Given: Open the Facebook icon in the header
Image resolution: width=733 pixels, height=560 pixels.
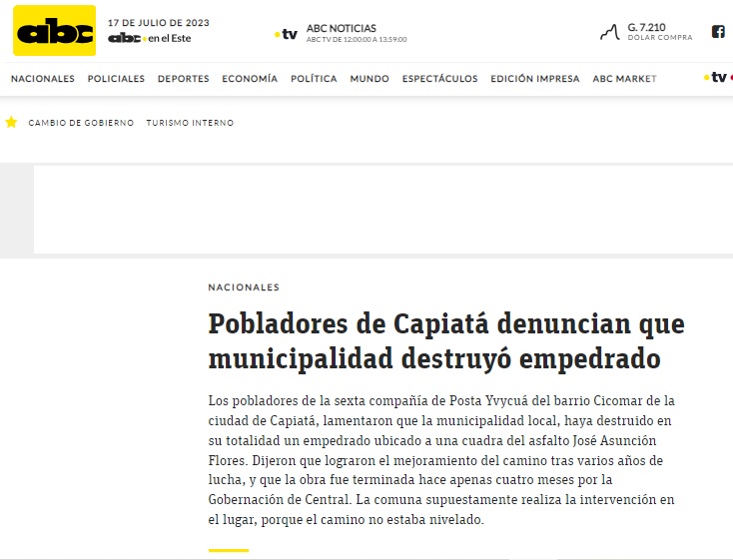Looking at the screenshot, I should coord(717,31).
